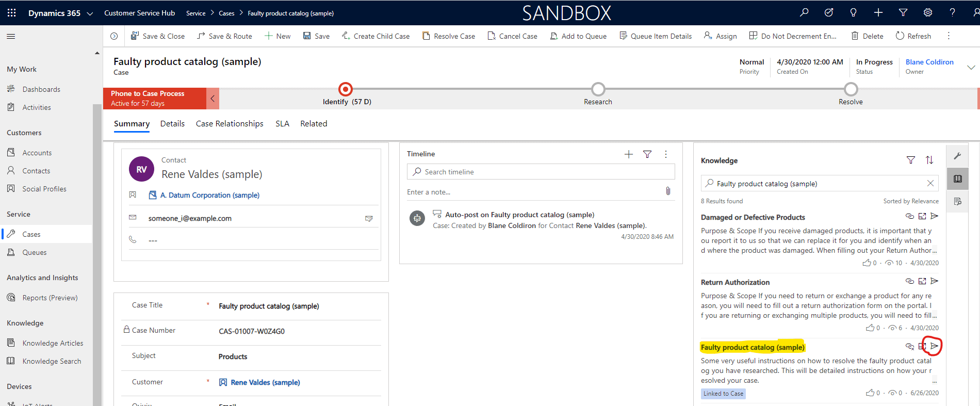980x406 pixels.
Task: Stay on the Summary tab
Action: 132,124
